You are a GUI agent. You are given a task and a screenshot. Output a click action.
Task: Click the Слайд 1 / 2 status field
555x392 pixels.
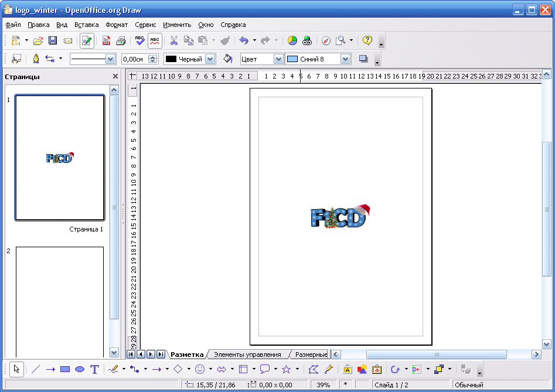point(410,385)
